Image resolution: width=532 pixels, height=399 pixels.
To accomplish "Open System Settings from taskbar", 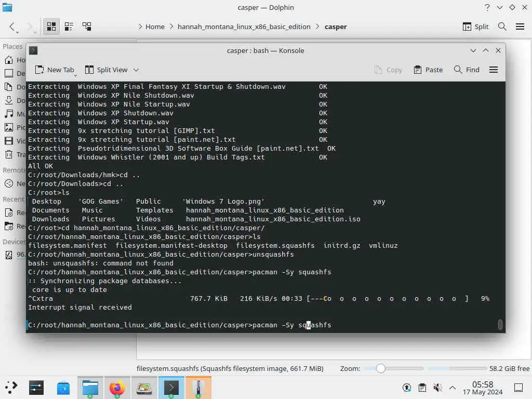I will 36,388.
